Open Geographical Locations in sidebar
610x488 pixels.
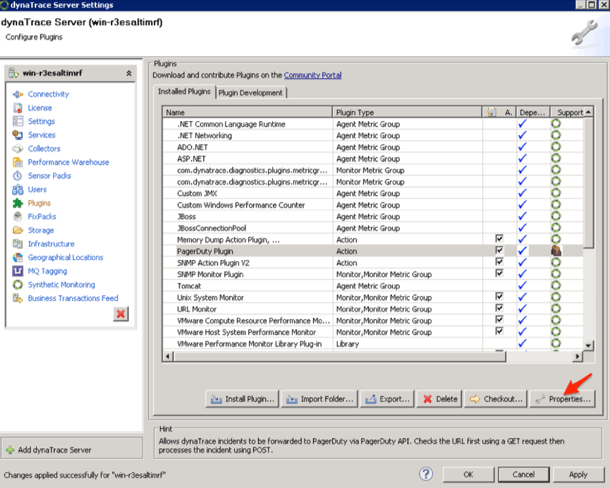tap(65, 257)
